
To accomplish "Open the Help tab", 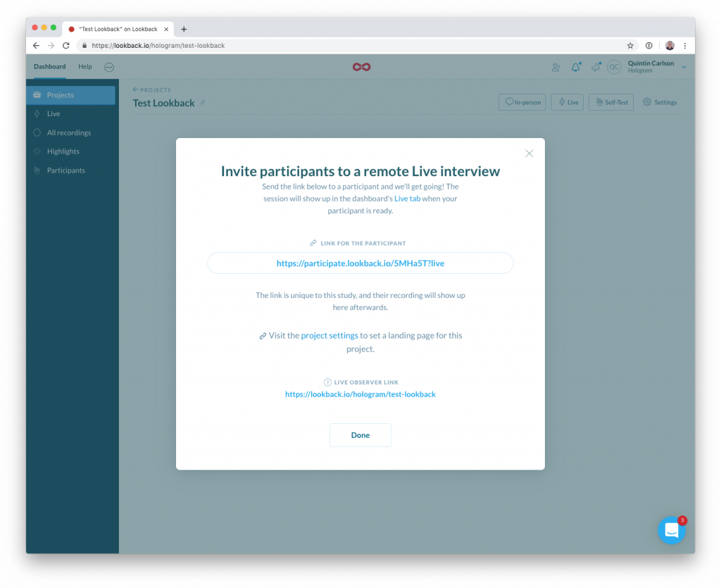I will click(x=85, y=67).
